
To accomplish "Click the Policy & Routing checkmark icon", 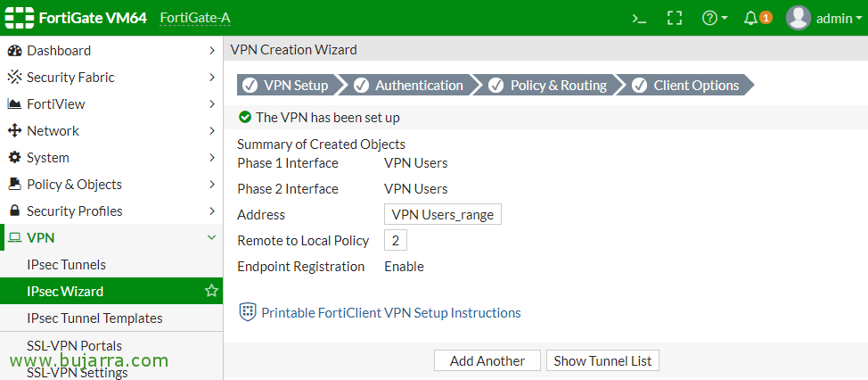I will (496, 86).
